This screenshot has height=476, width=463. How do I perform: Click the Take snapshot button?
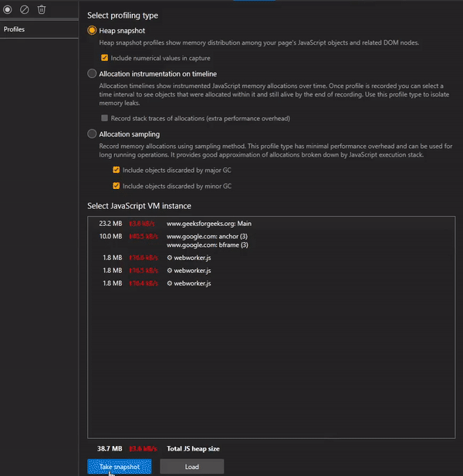pos(119,467)
